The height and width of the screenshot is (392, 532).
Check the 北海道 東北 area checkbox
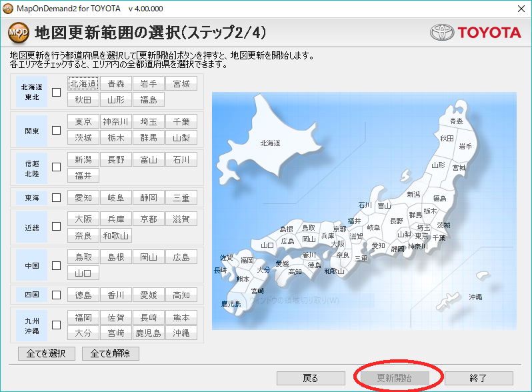click(x=56, y=92)
